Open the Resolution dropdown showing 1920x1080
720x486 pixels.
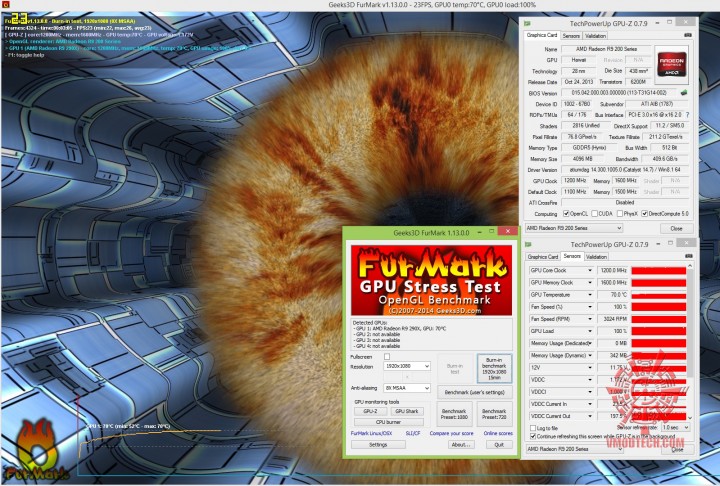(407, 366)
